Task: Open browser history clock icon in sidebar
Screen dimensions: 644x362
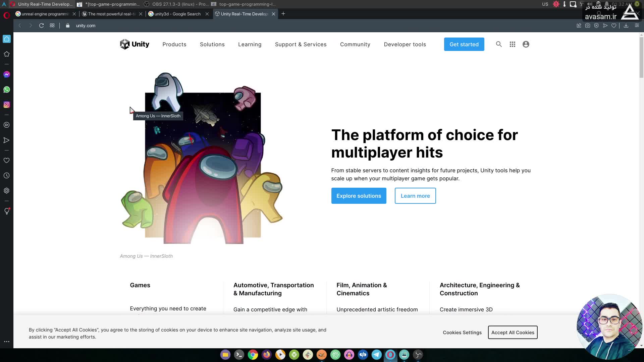Action: click(7, 176)
